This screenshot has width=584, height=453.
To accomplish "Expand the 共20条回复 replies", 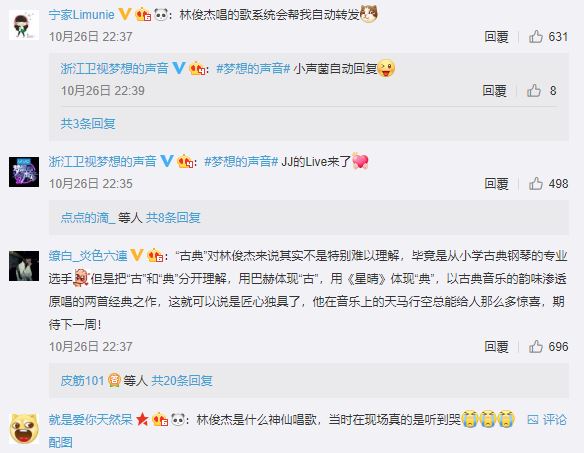I will click(x=182, y=380).
